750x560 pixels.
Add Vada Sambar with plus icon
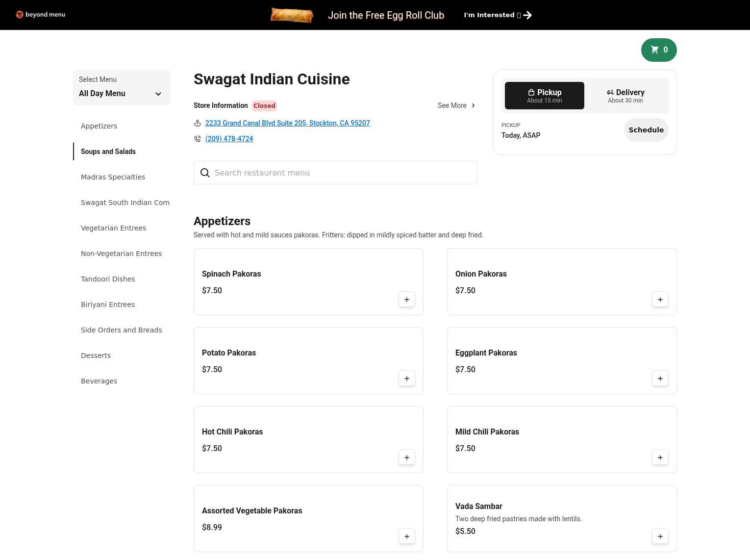pyautogui.click(x=660, y=536)
